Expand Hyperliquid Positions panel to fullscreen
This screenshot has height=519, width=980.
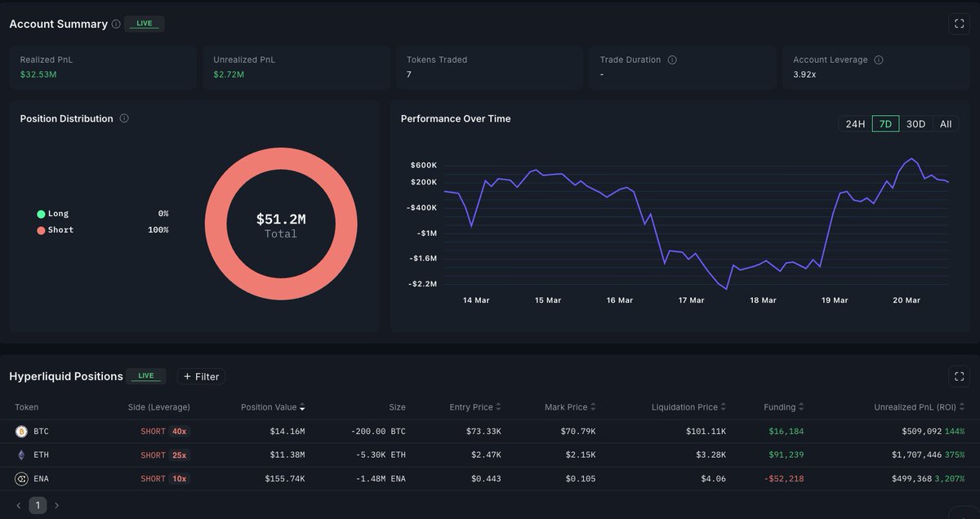959,376
